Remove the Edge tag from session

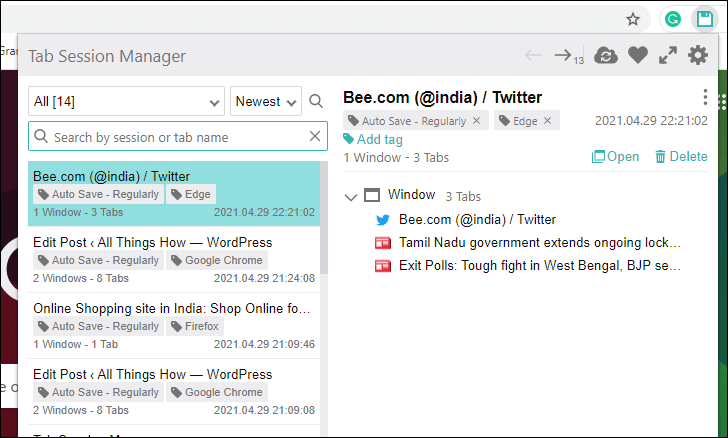pyautogui.click(x=547, y=121)
